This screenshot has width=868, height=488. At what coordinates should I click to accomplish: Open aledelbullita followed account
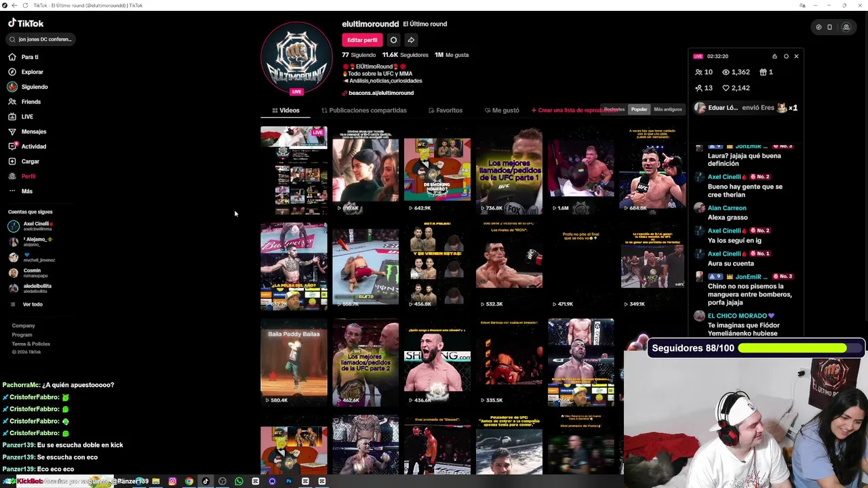pos(31,289)
